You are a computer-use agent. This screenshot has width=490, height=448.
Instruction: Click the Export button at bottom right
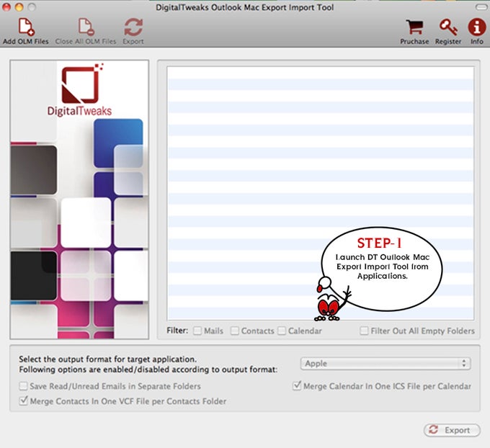(x=452, y=430)
